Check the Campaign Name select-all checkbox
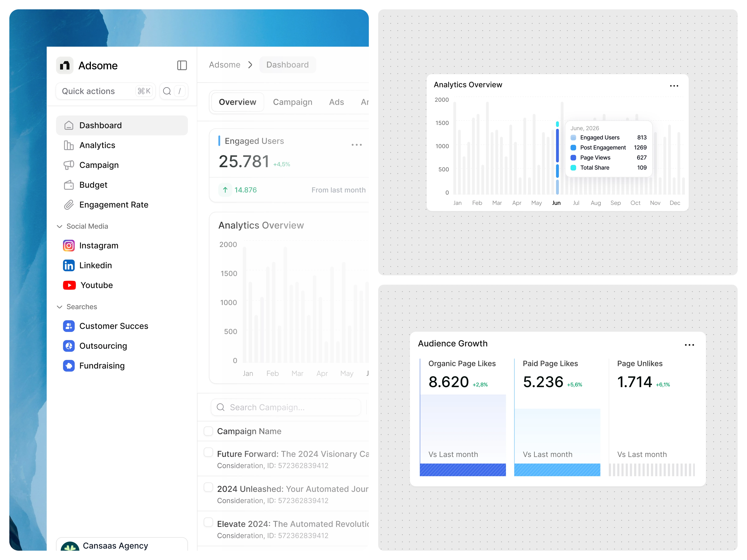747x560 pixels. pos(208,431)
